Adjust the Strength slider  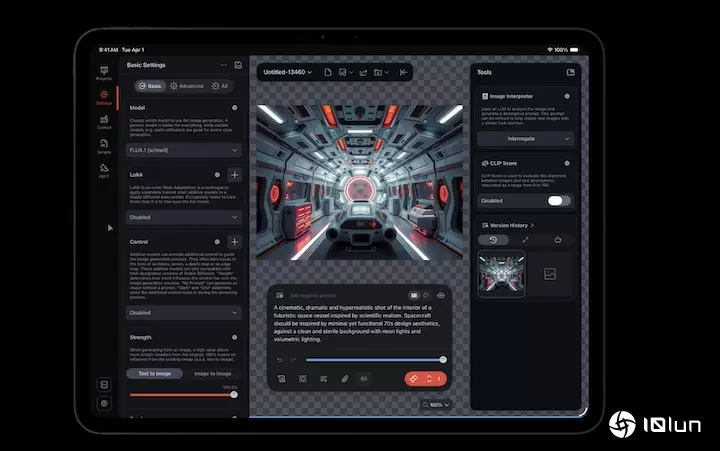180,394
